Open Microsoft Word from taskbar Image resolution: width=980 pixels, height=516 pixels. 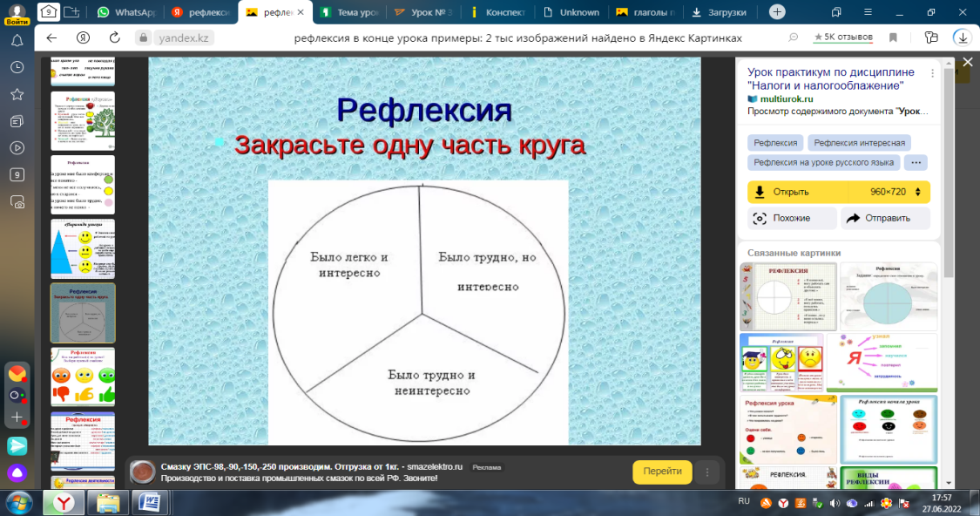pos(149,503)
